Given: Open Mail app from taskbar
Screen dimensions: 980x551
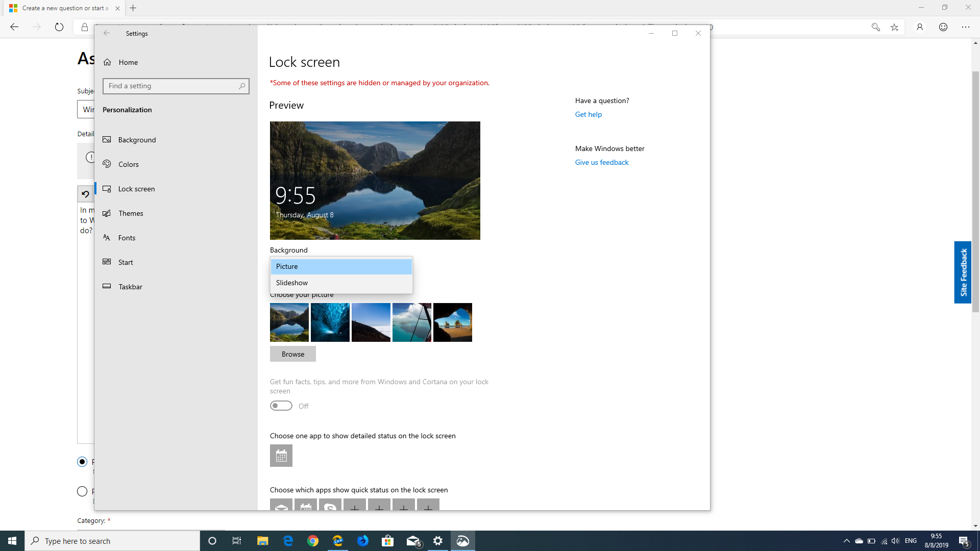Looking at the screenshot, I should point(413,541).
